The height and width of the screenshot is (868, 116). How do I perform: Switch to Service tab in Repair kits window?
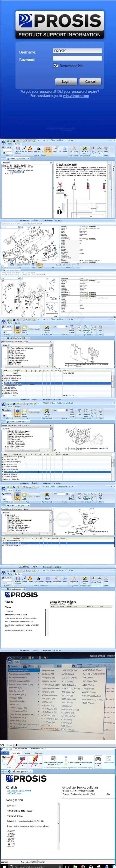[x=18, y=490]
